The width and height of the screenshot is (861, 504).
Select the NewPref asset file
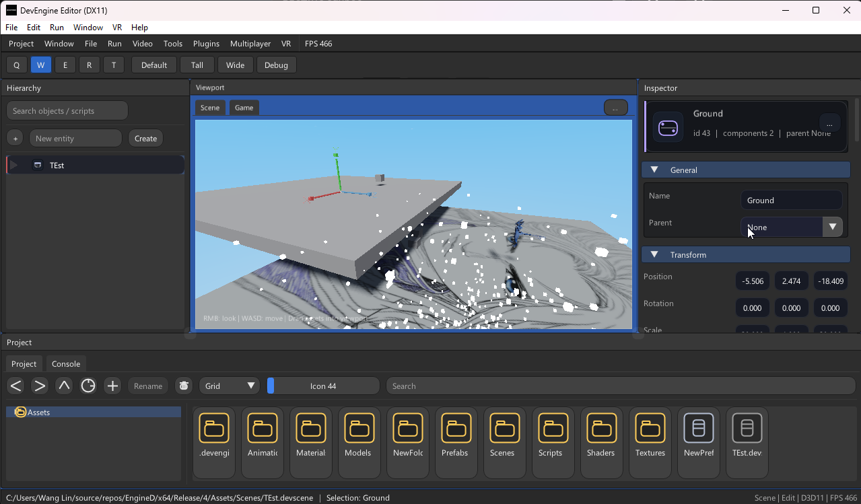click(699, 443)
